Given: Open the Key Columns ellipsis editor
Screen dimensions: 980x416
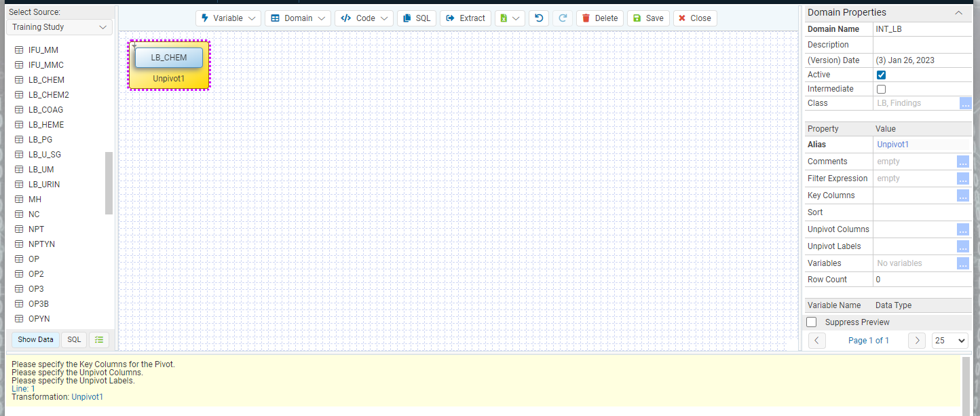Looking at the screenshot, I should point(962,195).
